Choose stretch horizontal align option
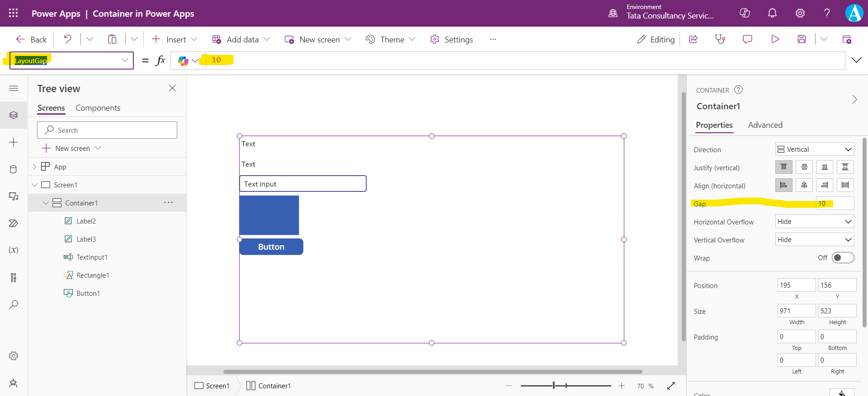This screenshot has height=396, width=868. click(x=845, y=185)
